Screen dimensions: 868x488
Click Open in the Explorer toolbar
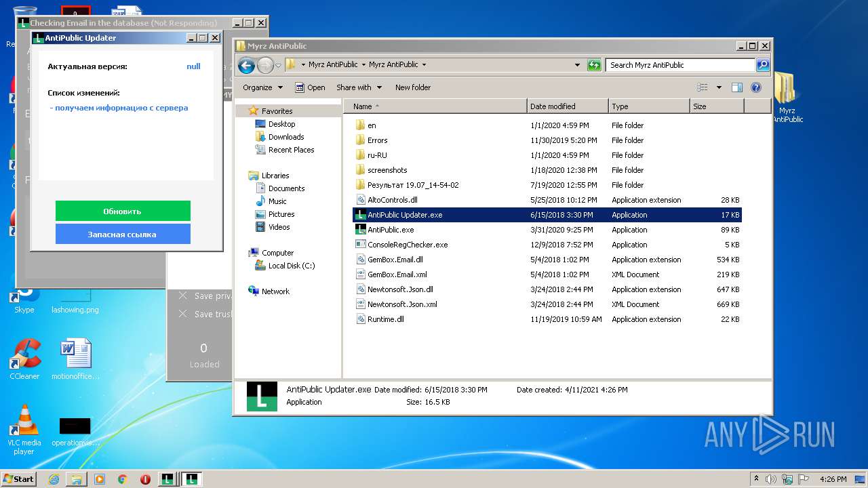click(x=310, y=87)
